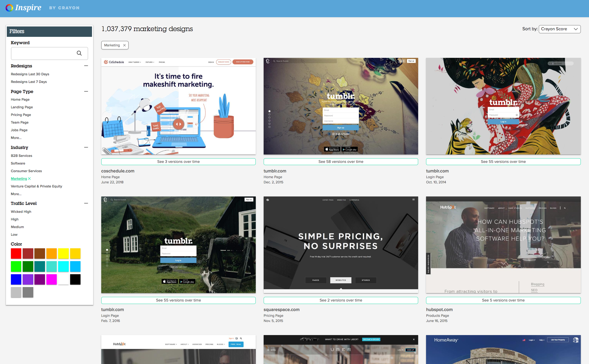Screen dimensions: 589x364
Task: Collapse the Traffic Level filter section
Action: [x=86, y=203]
